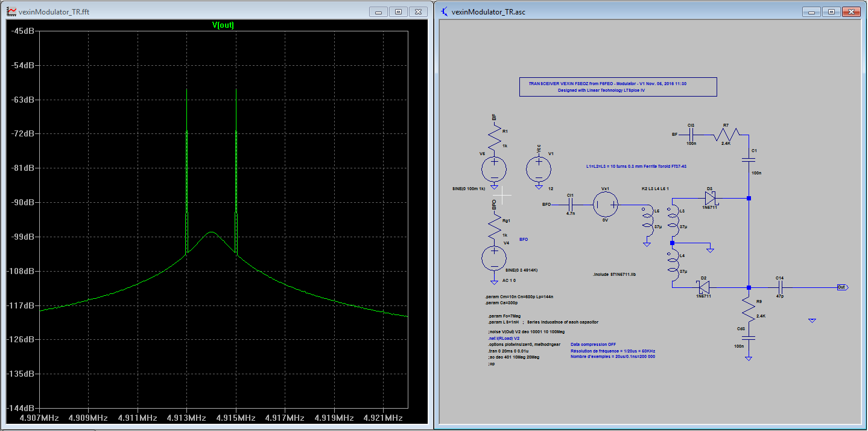This screenshot has height=431, width=868.
Task: Select the diode D2 symbol
Action: [702, 288]
